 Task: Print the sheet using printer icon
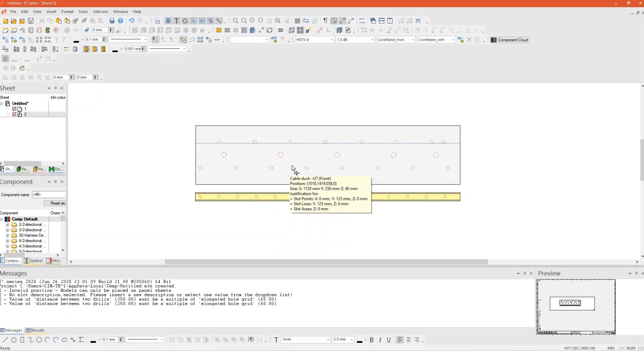pyautogui.click(x=112, y=21)
